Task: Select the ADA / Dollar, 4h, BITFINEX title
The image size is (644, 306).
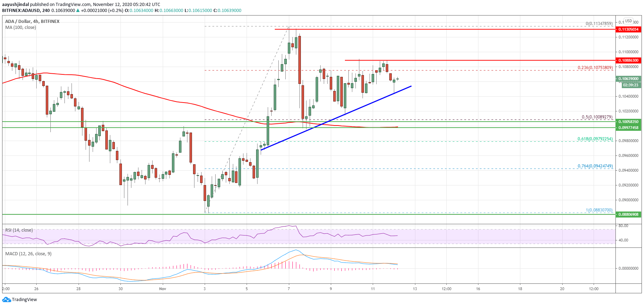Action: coord(32,21)
